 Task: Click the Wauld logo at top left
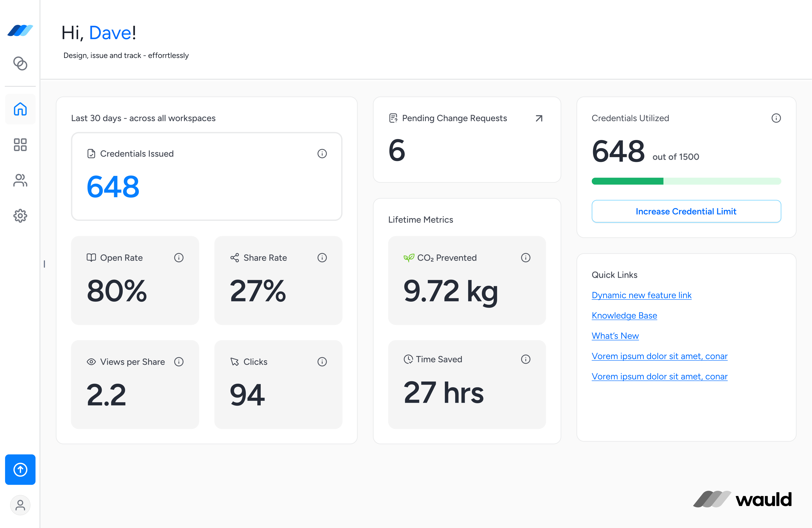(20, 30)
